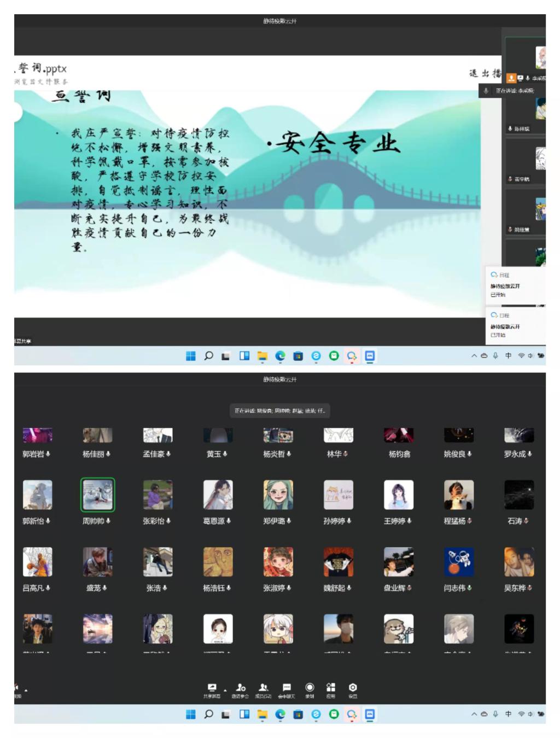Click the speaking indicator bar listing 姚俊良
Viewport: 560px width, 738px height.
click(280, 411)
